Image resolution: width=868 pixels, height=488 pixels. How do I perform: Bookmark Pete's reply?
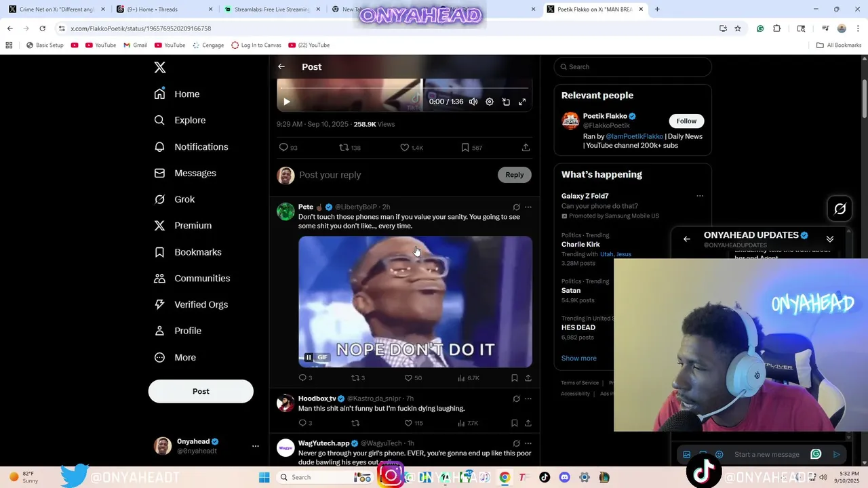[x=514, y=378]
